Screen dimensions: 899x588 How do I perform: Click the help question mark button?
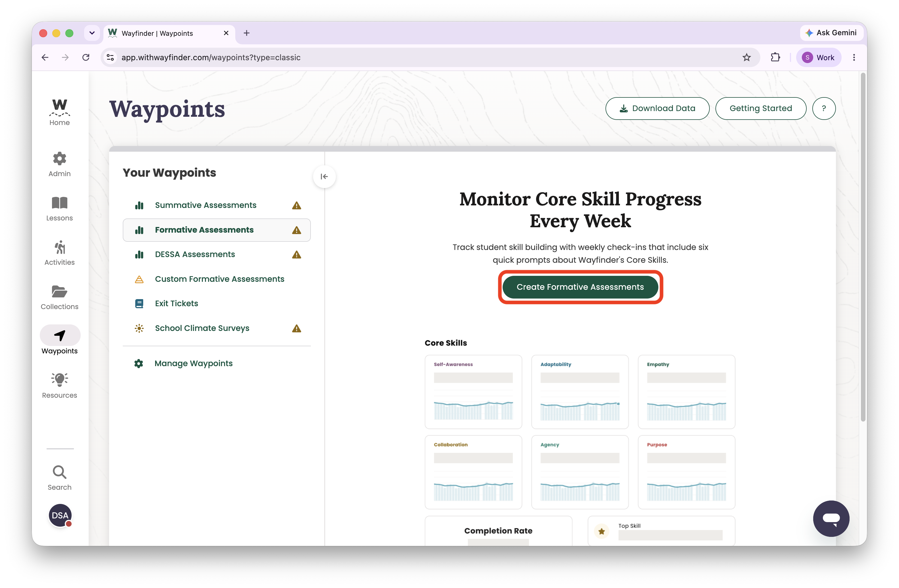824,109
